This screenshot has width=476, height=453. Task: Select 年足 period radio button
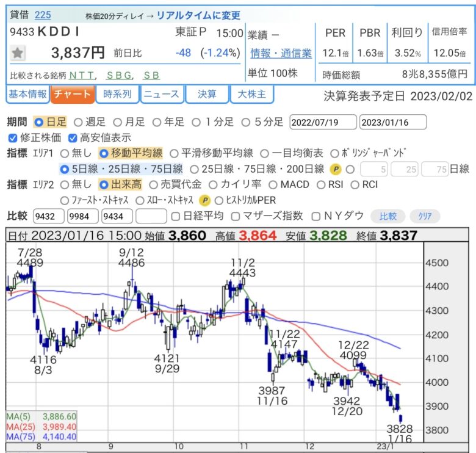(157, 122)
